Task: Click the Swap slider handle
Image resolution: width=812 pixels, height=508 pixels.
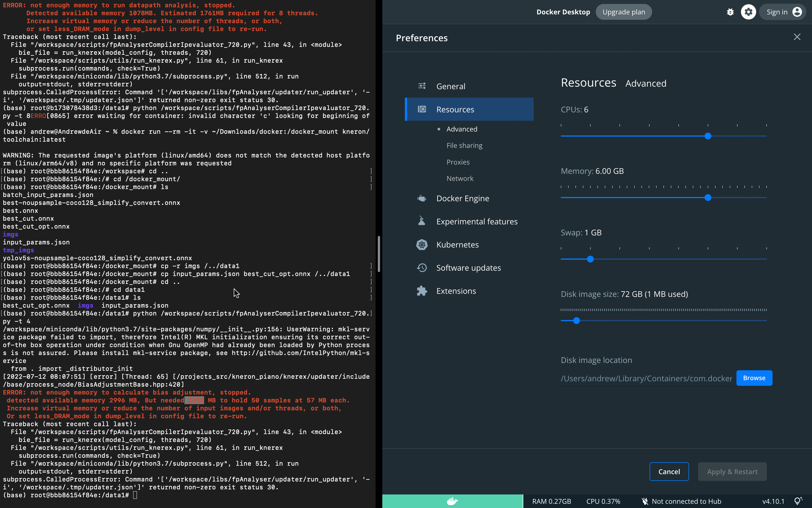Action: tap(590, 259)
